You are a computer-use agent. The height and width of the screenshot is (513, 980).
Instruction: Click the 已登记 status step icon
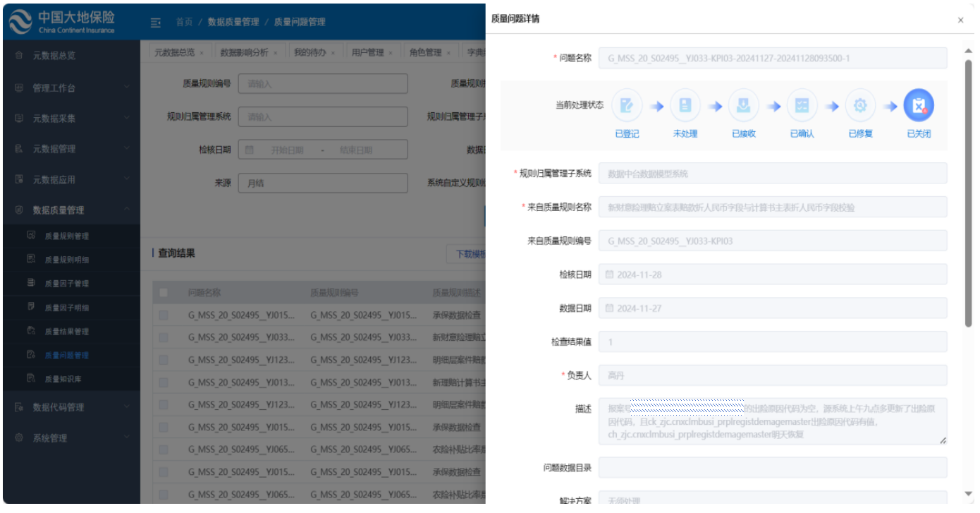tap(627, 106)
